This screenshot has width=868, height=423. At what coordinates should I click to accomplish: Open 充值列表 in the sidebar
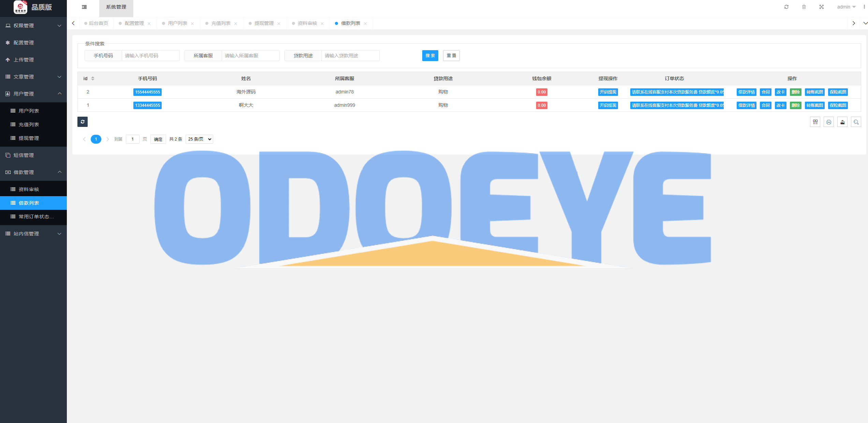point(33,125)
